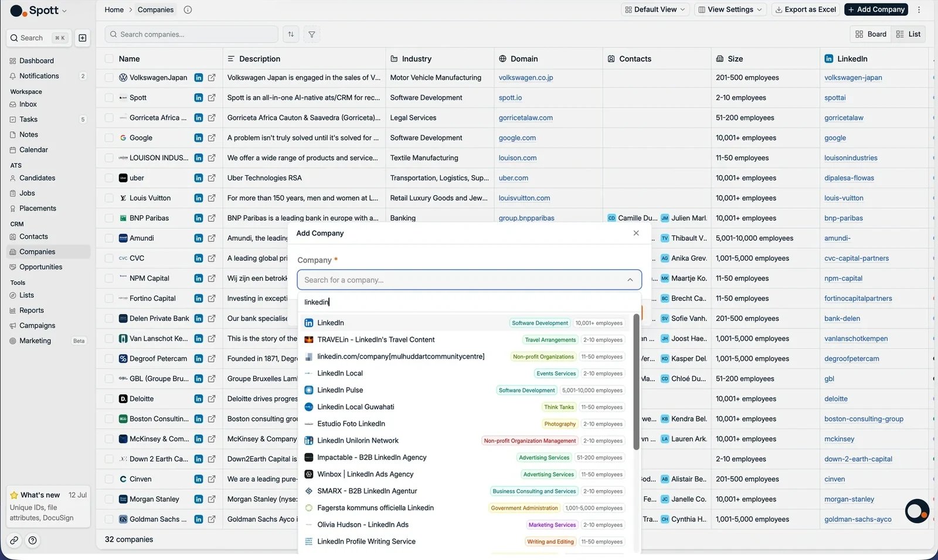Check the Cinven row checkbox
This screenshot has height=560, width=938.
(109, 479)
